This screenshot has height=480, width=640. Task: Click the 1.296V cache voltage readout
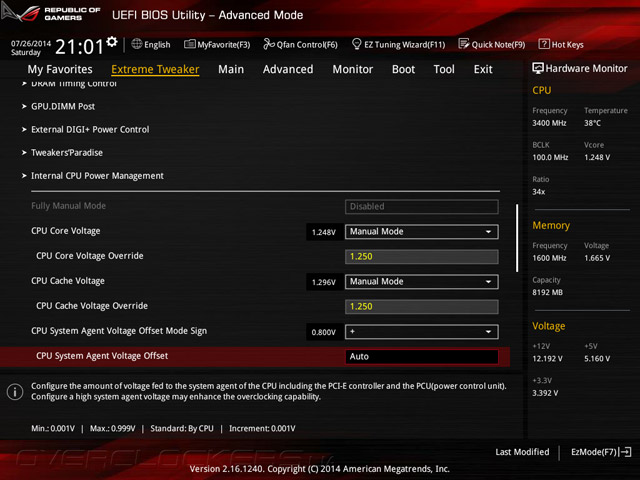324,282
